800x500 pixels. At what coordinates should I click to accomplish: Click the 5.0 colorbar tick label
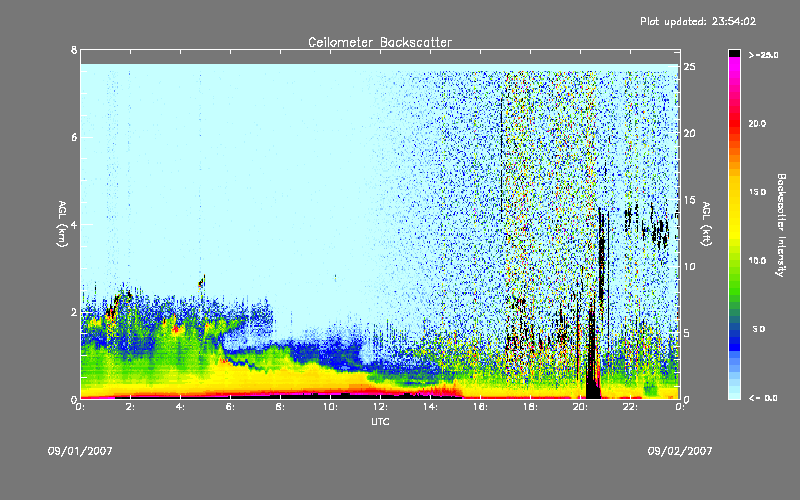pos(759,329)
